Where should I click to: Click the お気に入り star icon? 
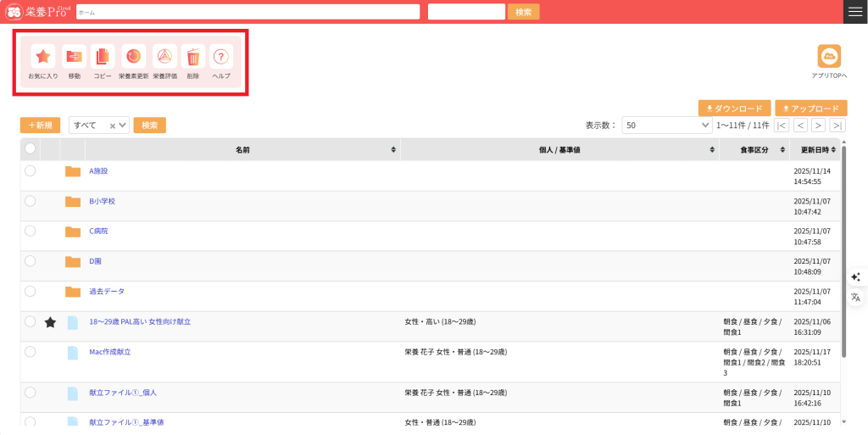coord(43,57)
